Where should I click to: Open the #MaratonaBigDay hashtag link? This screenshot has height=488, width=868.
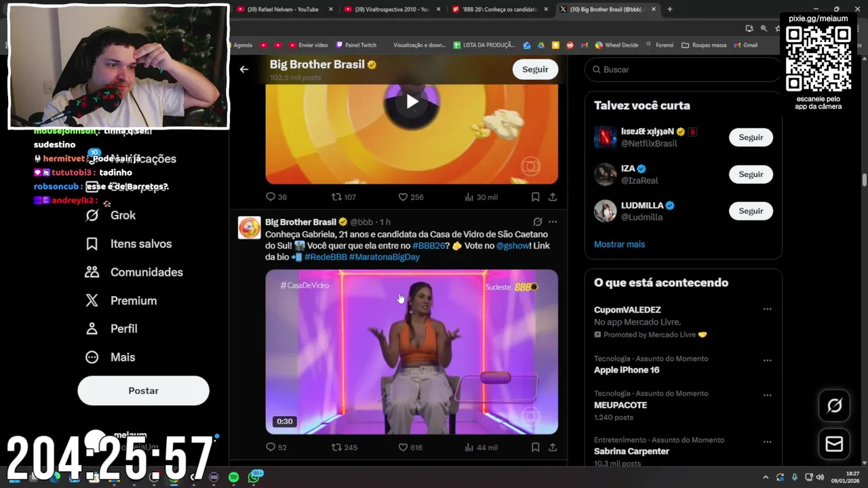coord(384,257)
